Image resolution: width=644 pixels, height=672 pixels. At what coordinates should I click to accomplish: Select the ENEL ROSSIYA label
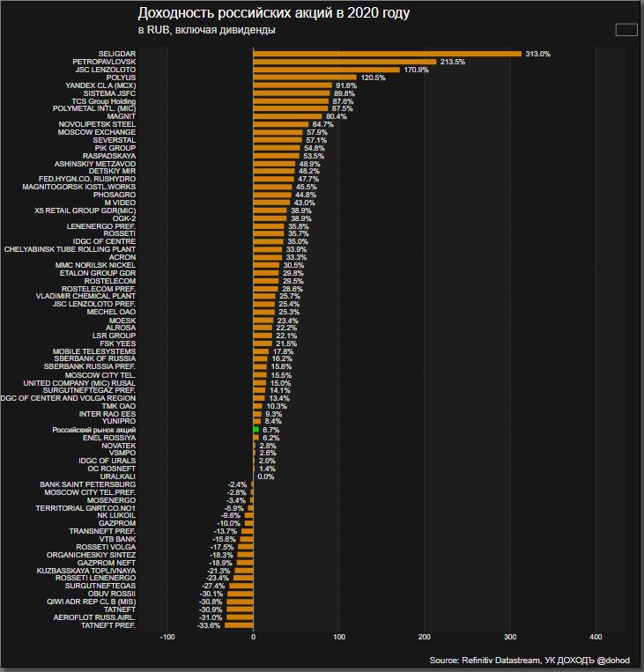109,438
